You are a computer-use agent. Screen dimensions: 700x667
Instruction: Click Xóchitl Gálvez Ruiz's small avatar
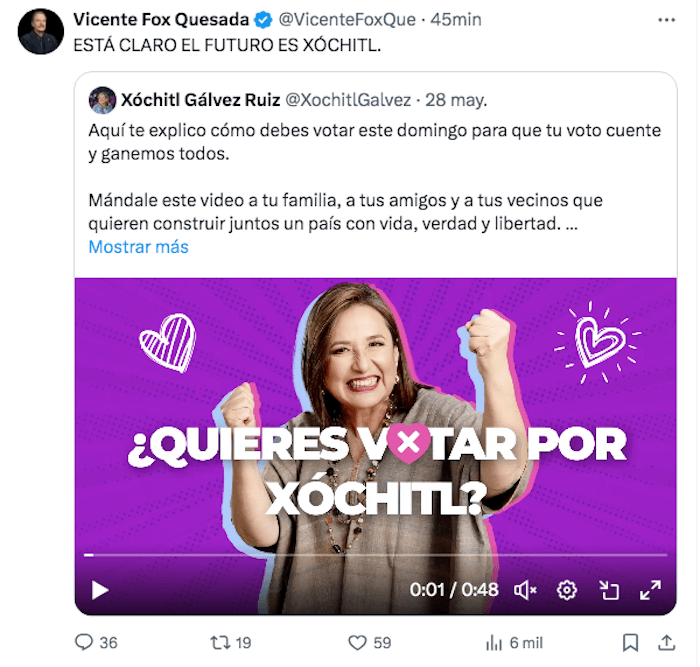[x=102, y=100]
